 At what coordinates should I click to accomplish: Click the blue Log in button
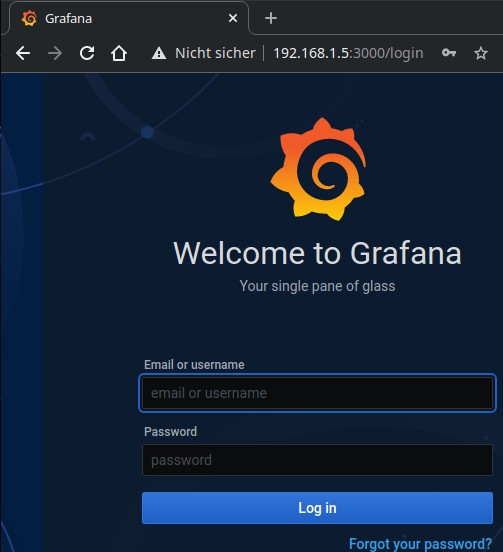(x=317, y=508)
